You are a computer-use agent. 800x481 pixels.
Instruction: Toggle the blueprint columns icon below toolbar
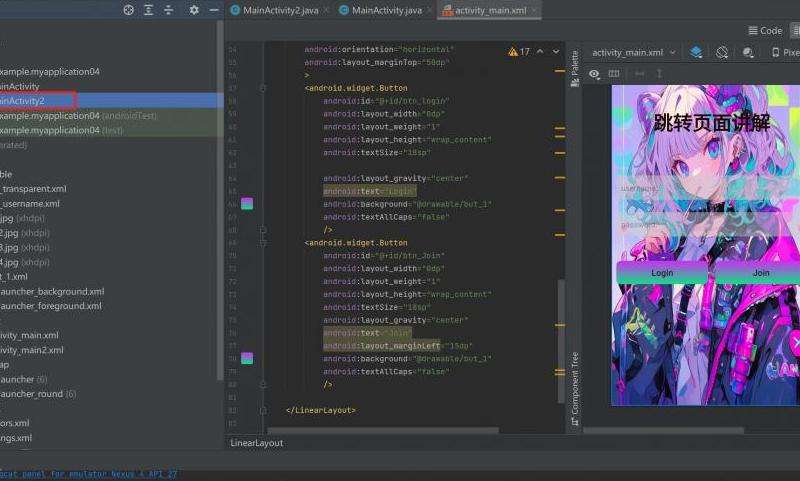pos(614,74)
